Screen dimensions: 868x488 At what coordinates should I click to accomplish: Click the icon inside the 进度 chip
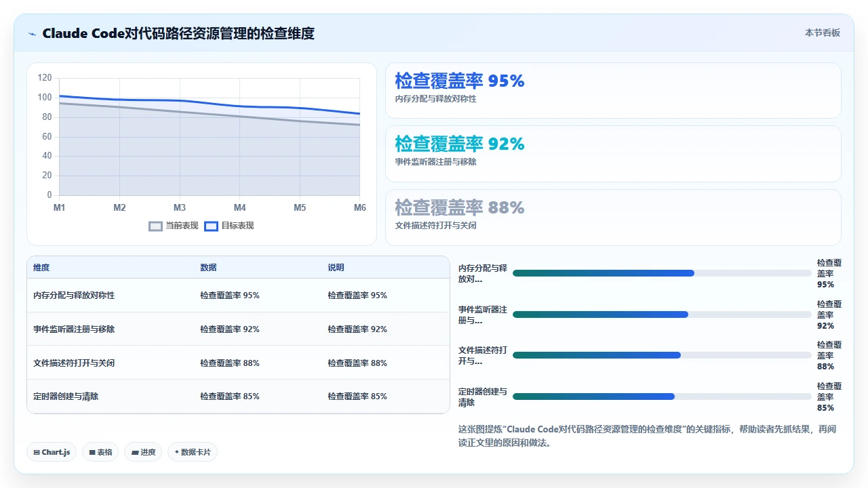(x=135, y=452)
